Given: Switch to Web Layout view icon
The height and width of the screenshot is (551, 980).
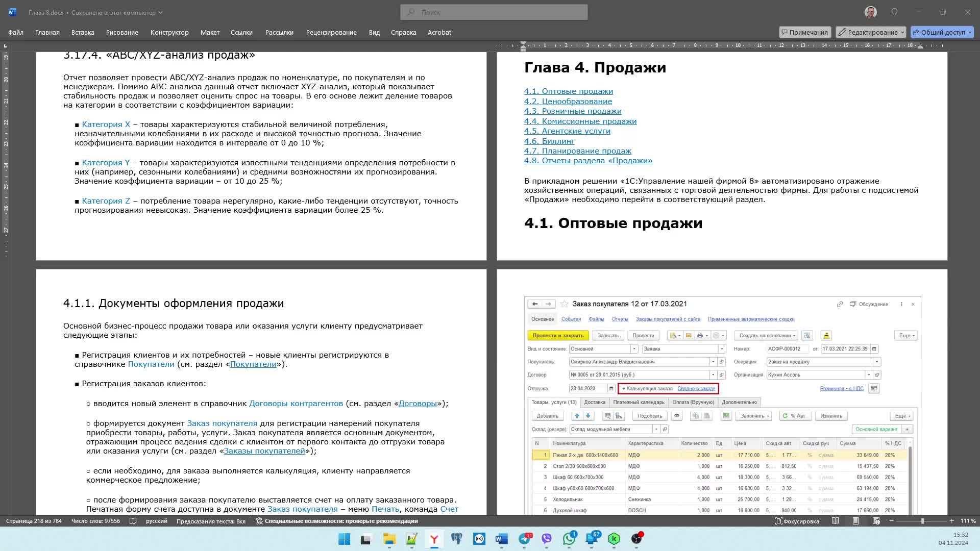Looking at the screenshot, I should coord(876,521).
